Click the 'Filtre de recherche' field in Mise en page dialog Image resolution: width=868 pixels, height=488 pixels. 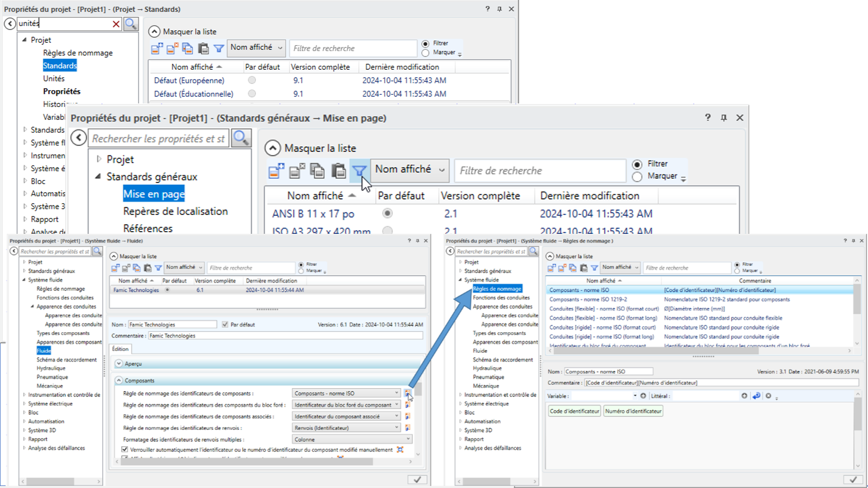pyautogui.click(x=540, y=171)
